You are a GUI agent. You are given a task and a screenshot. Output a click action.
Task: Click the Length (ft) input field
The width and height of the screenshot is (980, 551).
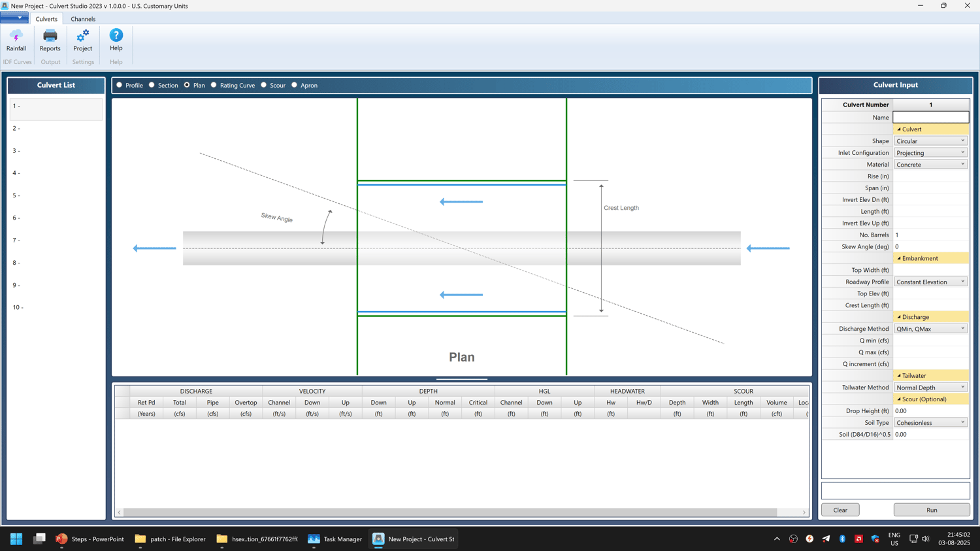point(931,212)
